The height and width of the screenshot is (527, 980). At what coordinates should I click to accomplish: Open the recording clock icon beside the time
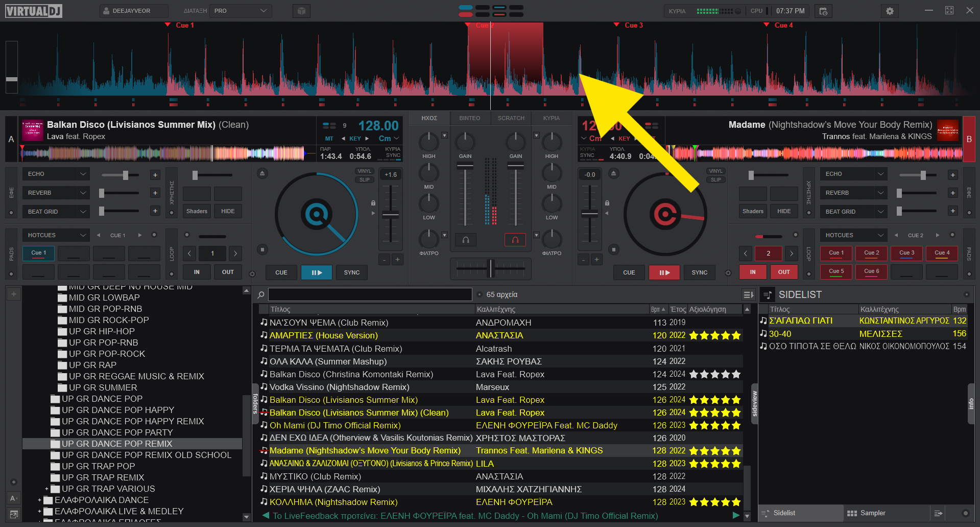click(x=823, y=11)
